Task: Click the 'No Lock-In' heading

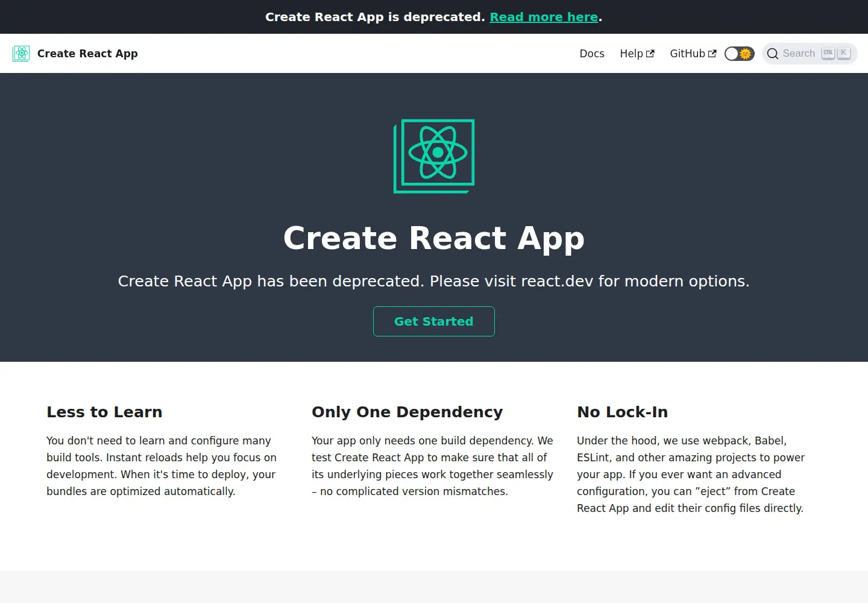Action: (x=622, y=412)
